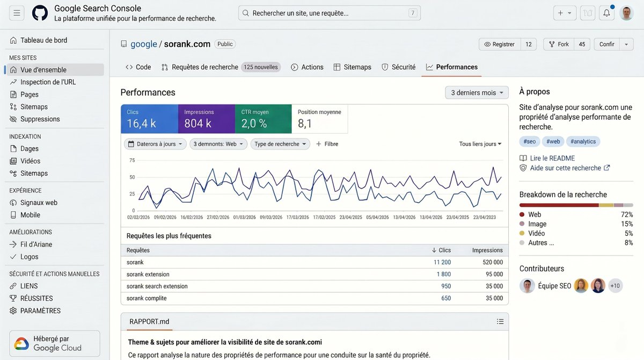Click the Pages file icon in sidebar
The height and width of the screenshot is (360, 644).
[x=13, y=95]
